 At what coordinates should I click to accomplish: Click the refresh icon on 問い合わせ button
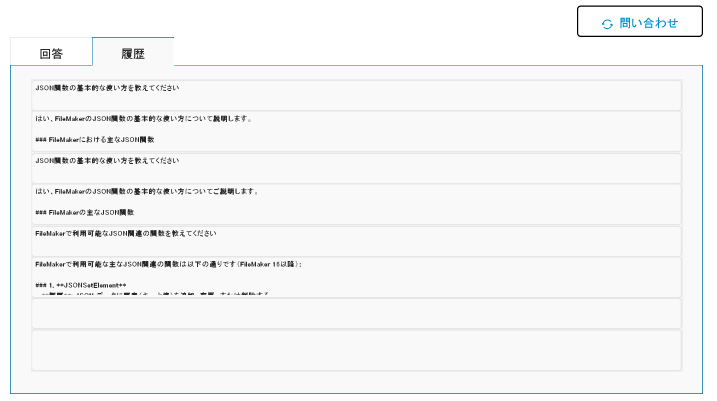[607, 23]
